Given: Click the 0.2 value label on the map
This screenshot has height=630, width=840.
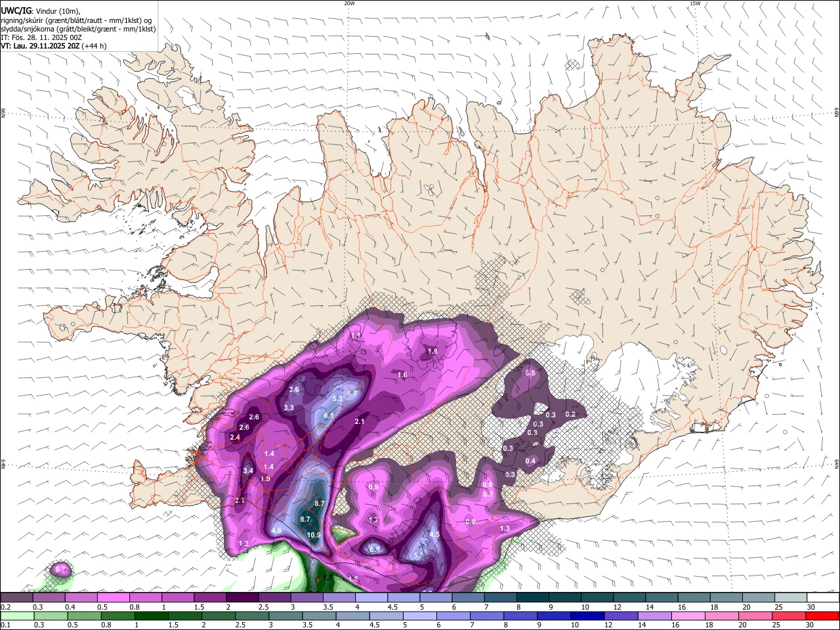Looking at the screenshot, I should pyautogui.click(x=570, y=414).
